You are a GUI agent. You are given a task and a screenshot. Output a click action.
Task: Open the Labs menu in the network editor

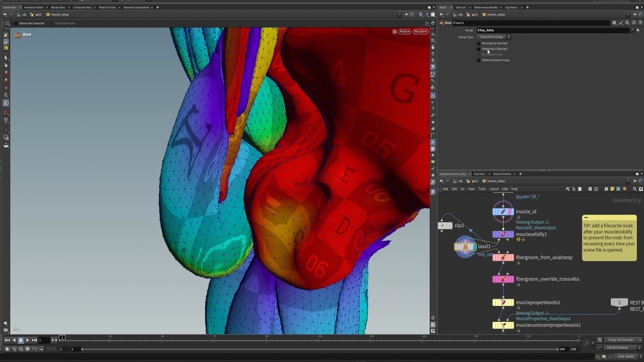coord(505,189)
